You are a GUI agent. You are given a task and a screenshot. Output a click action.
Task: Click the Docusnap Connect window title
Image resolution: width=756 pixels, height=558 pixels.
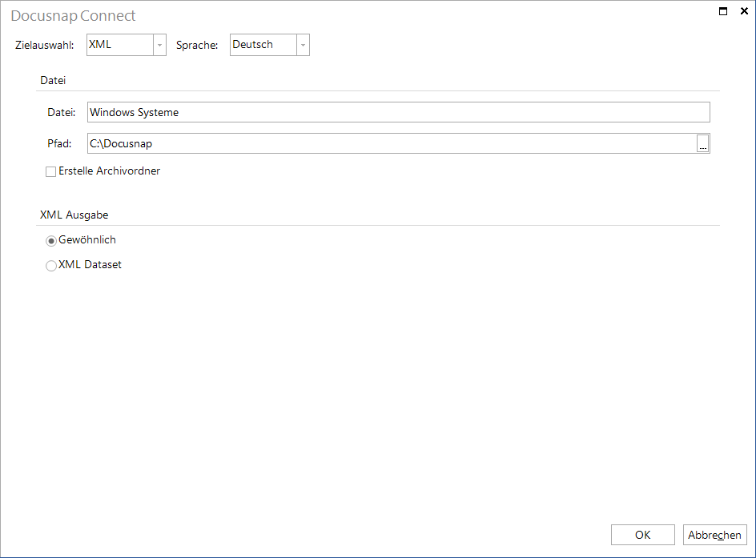coord(73,16)
